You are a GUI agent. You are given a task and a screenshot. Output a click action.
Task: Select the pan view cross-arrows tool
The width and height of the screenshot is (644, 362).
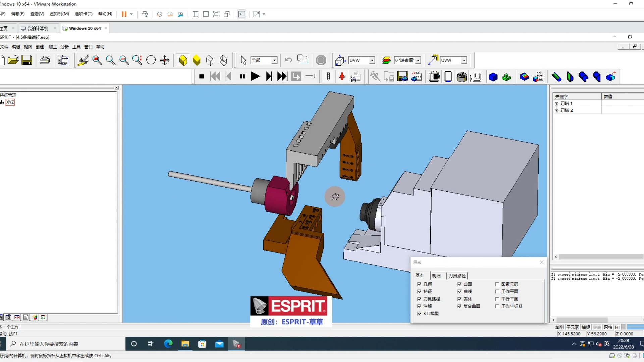tap(164, 60)
